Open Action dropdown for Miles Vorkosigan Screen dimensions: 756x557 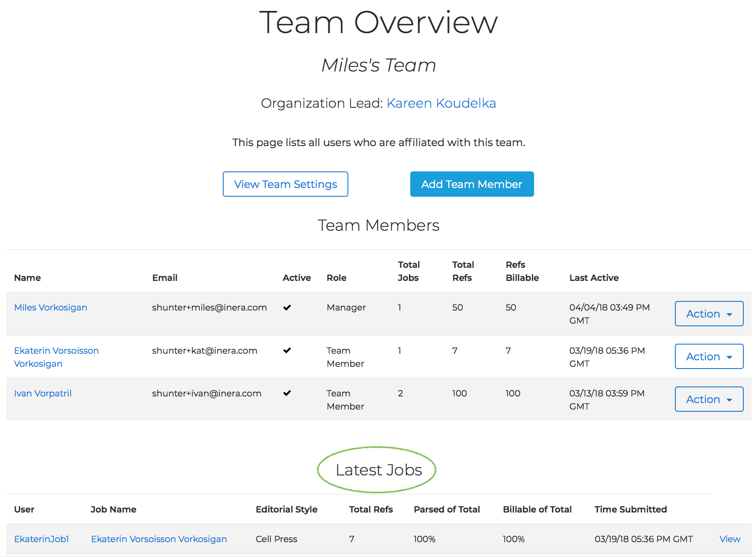[x=709, y=314]
